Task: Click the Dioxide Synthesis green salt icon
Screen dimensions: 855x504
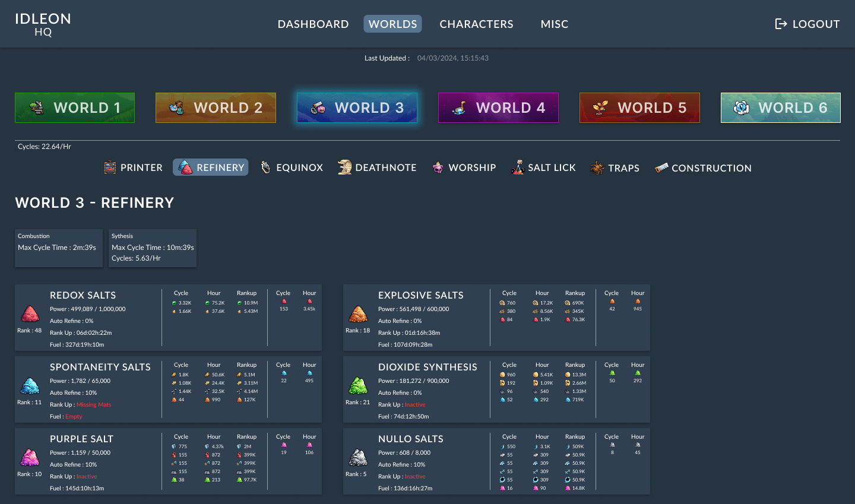Action: pyautogui.click(x=358, y=386)
